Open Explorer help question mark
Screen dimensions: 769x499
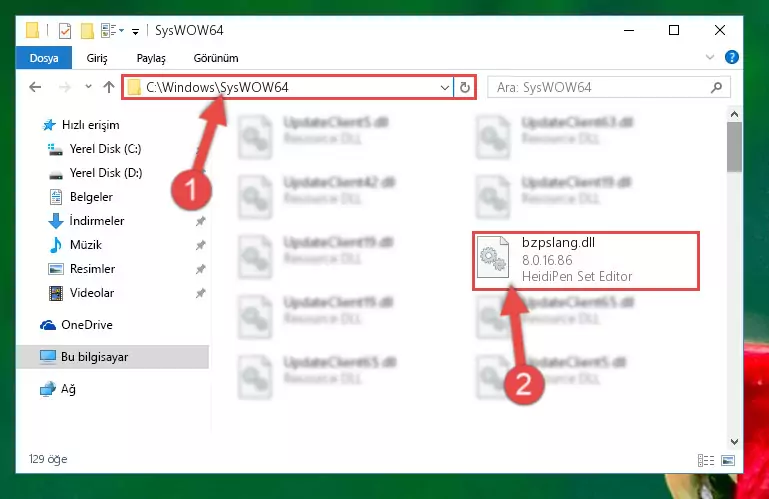click(731, 57)
